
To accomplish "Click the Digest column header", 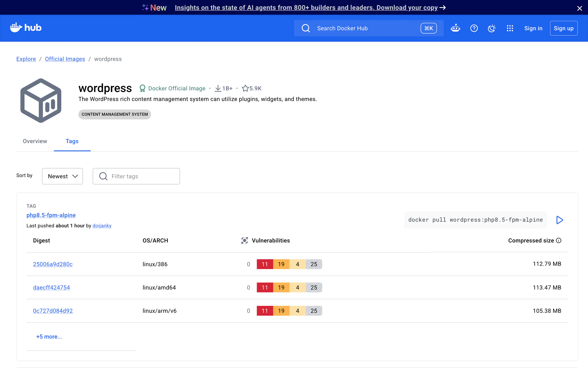I will [42, 241].
